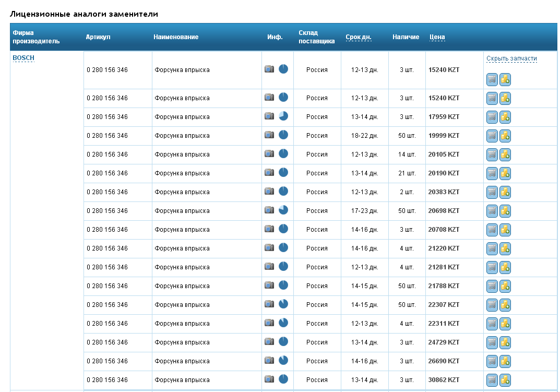Viewport: 560px width, 392px height.
Task: Add the 20708 KZT item to cart
Action: tap(492, 230)
